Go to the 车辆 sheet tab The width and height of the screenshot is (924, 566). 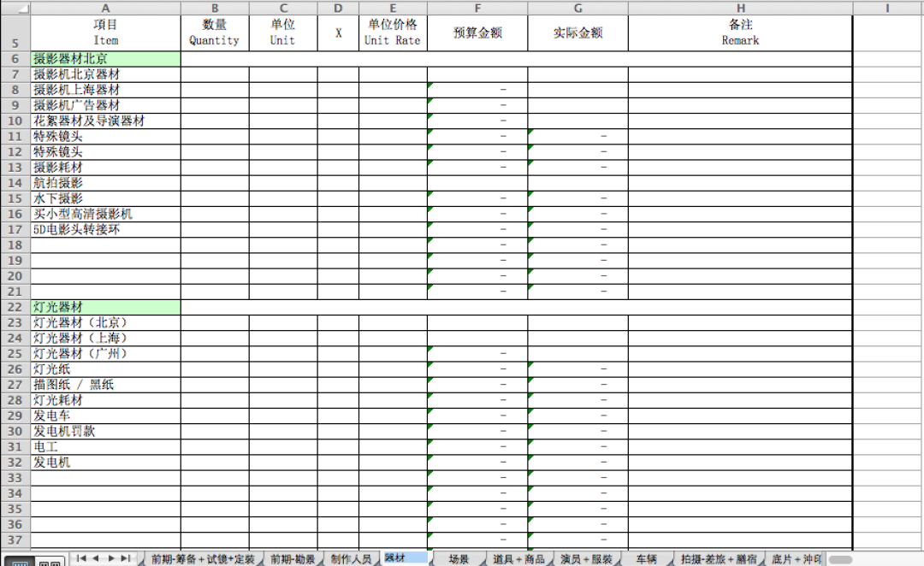(x=646, y=559)
